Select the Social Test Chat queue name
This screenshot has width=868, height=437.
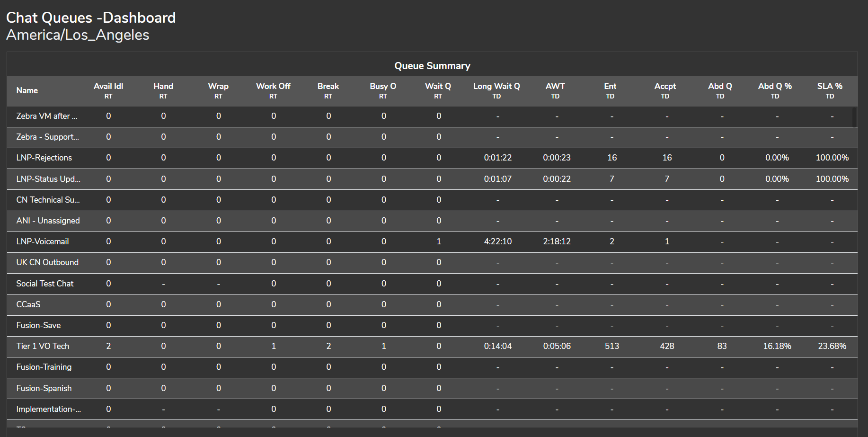(x=45, y=284)
